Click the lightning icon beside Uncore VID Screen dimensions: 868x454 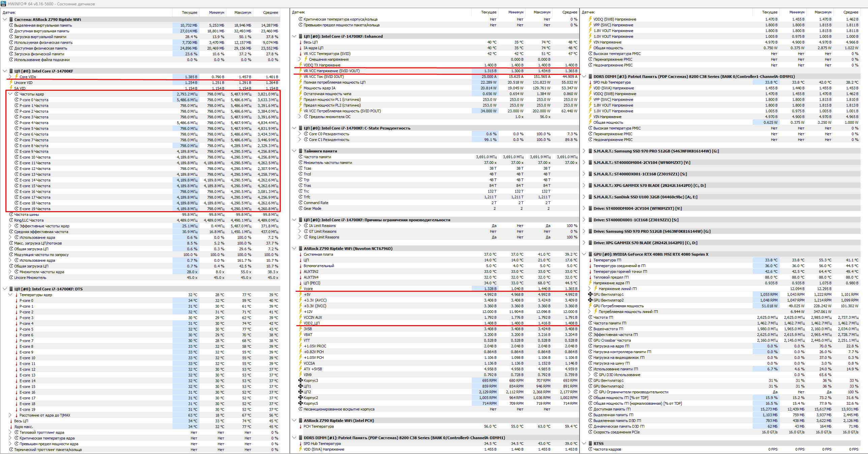(x=11, y=83)
